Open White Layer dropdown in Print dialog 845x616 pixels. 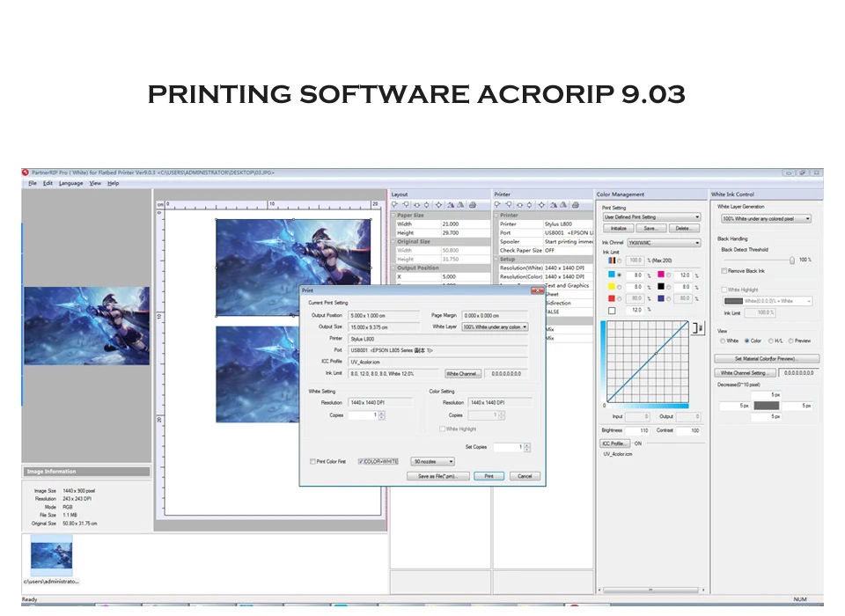tap(495, 327)
